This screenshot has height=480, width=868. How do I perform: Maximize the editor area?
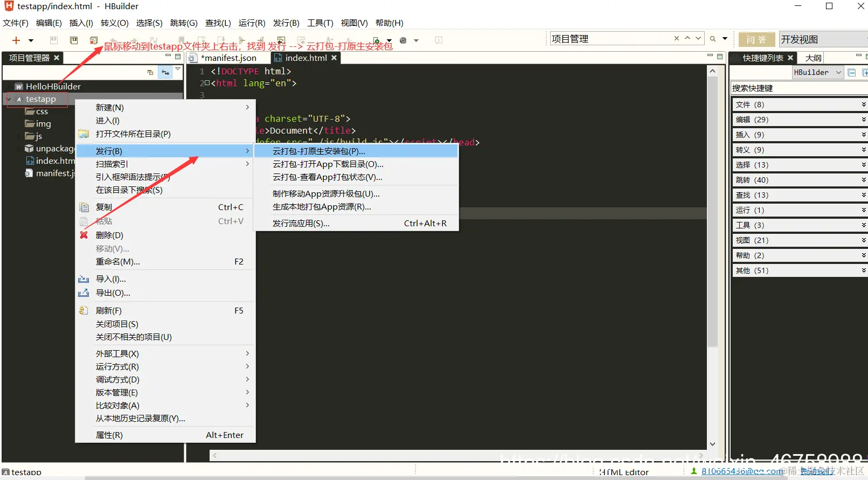pyautogui.click(x=719, y=56)
